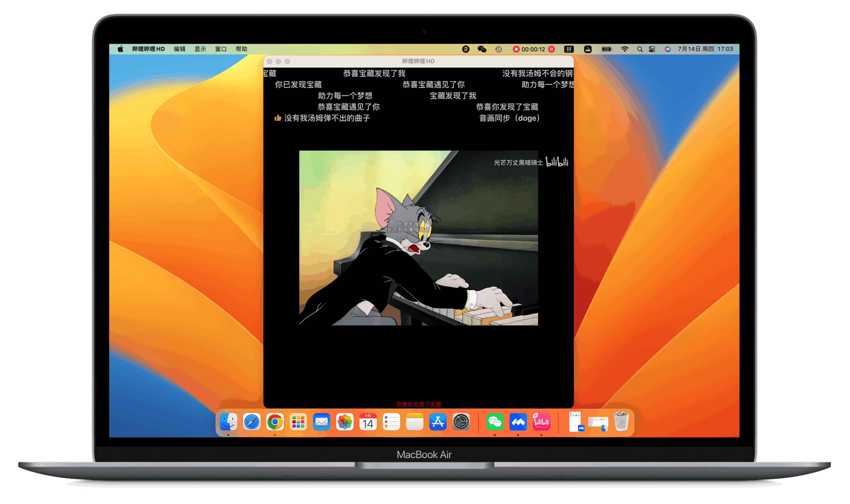Image resolution: width=850 pixels, height=504 pixels.
Task: Click the Tom piano video frame
Action: tap(418, 238)
